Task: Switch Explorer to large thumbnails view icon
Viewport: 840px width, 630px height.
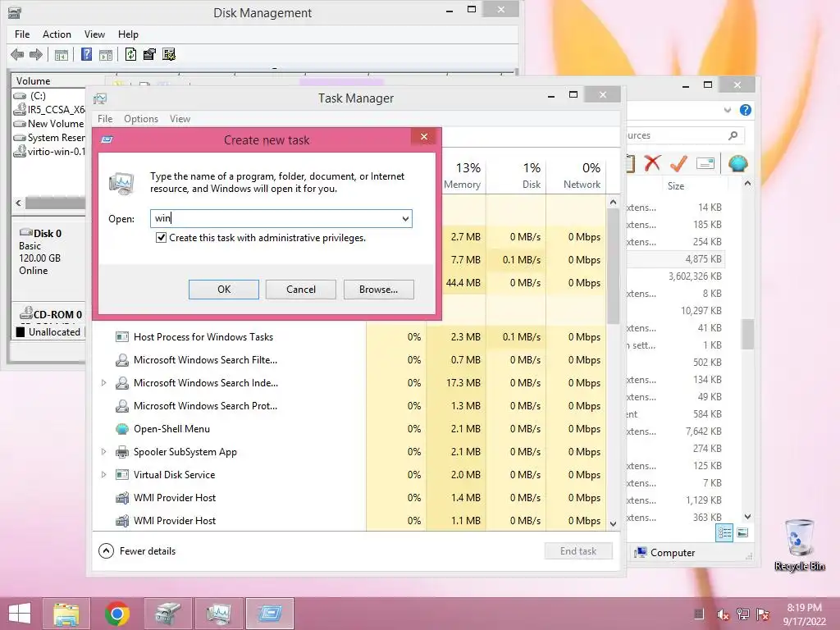Action: pos(742,532)
